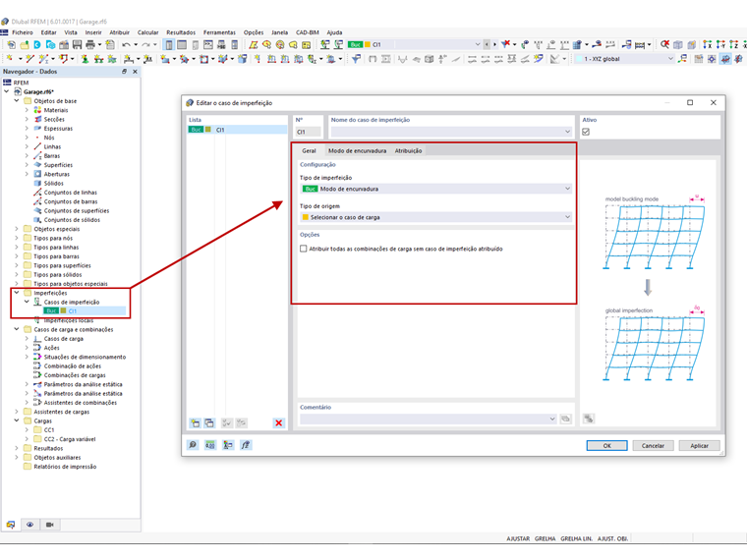The width and height of the screenshot is (747, 560).
Task: Click the OK button
Action: [x=607, y=446]
